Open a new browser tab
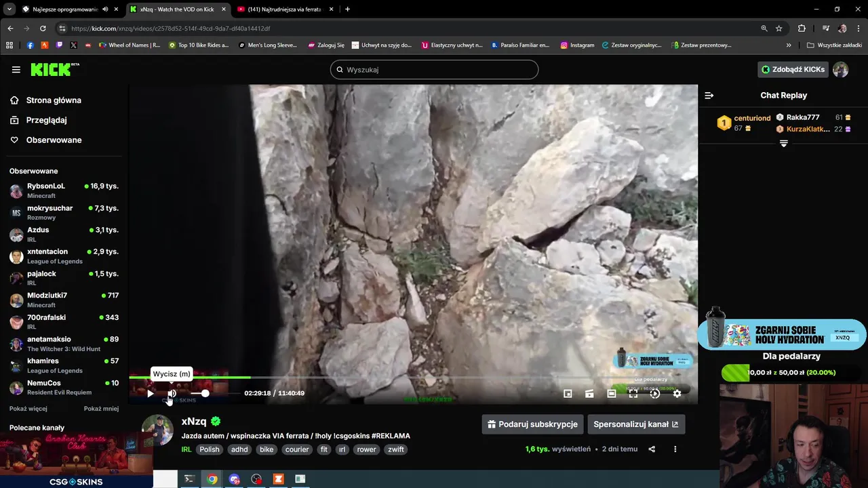 tap(347, 9)
